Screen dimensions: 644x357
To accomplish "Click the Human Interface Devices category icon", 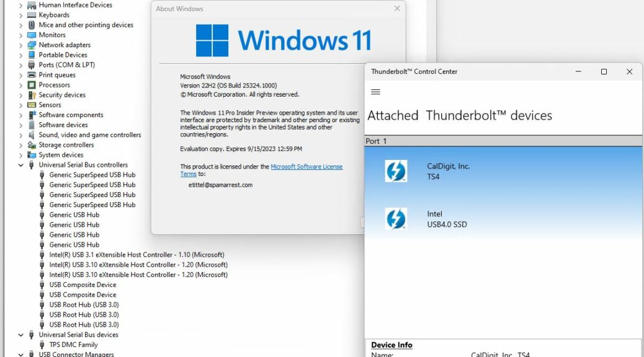I will pyautogui.click(x=32, y=6).
